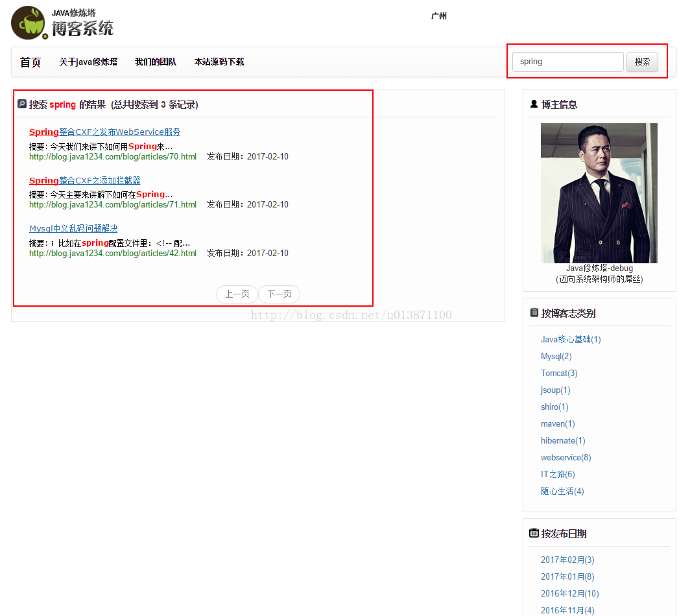Screen dimensions: 690x616
Task: Click the person icon next to 博主信息
Action: tap(534, 104)
